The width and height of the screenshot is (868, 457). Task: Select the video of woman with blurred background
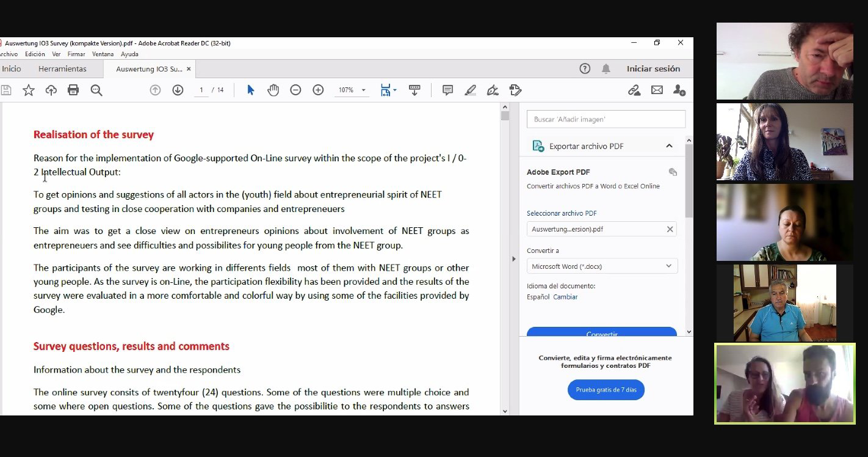click(785, 222)
